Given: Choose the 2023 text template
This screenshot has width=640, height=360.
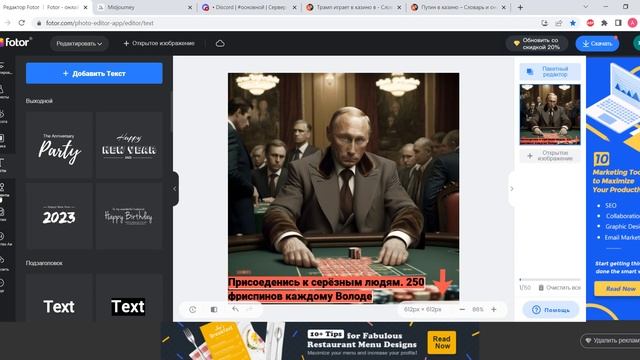Looking at the screenshot, I should (x=59, y=216).
